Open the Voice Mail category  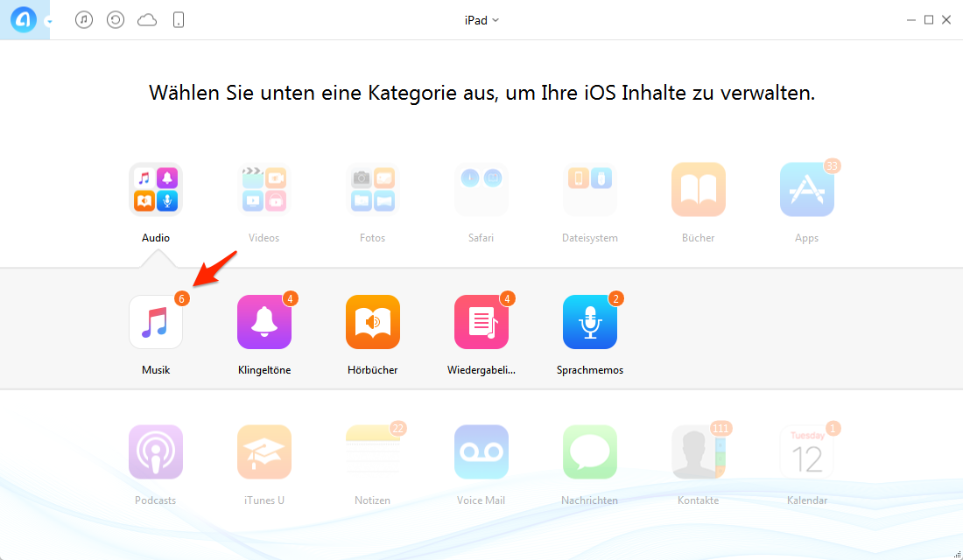pyautogui.click(x=481, y=451)
